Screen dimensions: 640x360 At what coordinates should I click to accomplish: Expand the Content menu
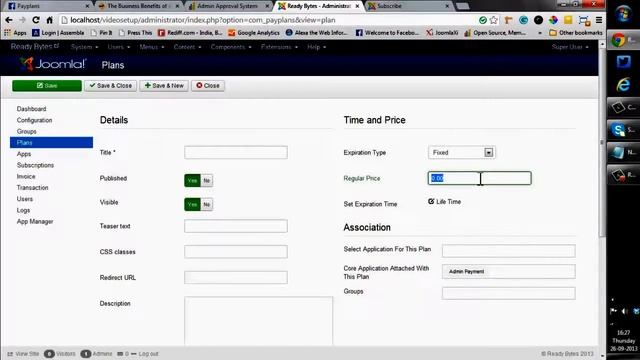tap(187, 47)
